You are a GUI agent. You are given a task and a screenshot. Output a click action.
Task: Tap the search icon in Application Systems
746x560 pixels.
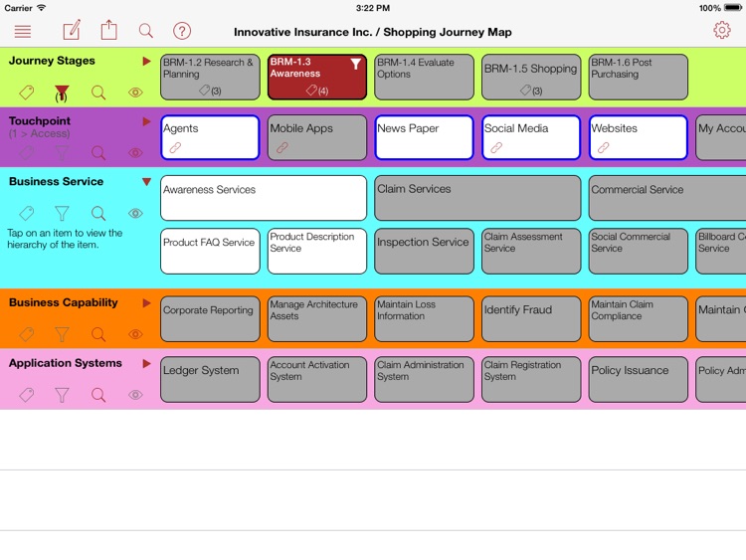point(98,395)
